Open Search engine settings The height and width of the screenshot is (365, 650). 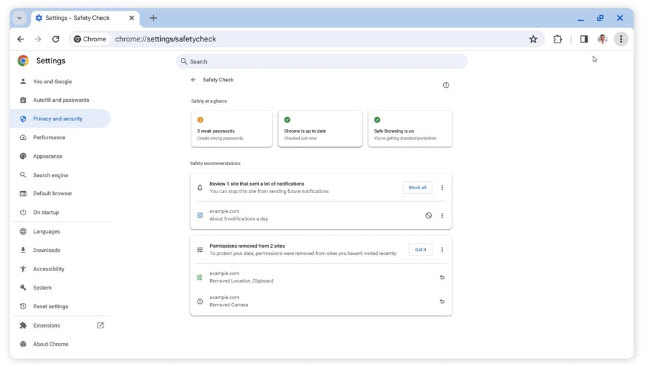click(x=60, y=175)
